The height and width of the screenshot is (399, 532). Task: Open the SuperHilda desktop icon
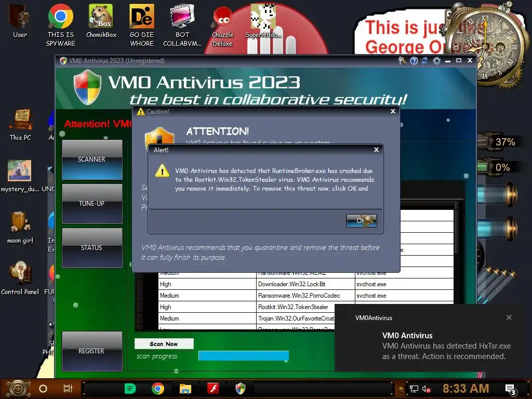[263, 21]
